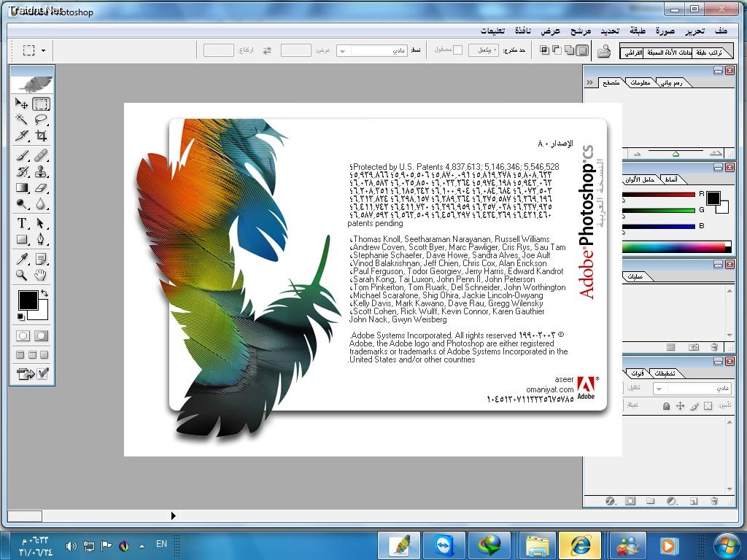This screenshot has height=560, width=747.
Task: Switch to Standard editing mode
Action: click(23, 335)
